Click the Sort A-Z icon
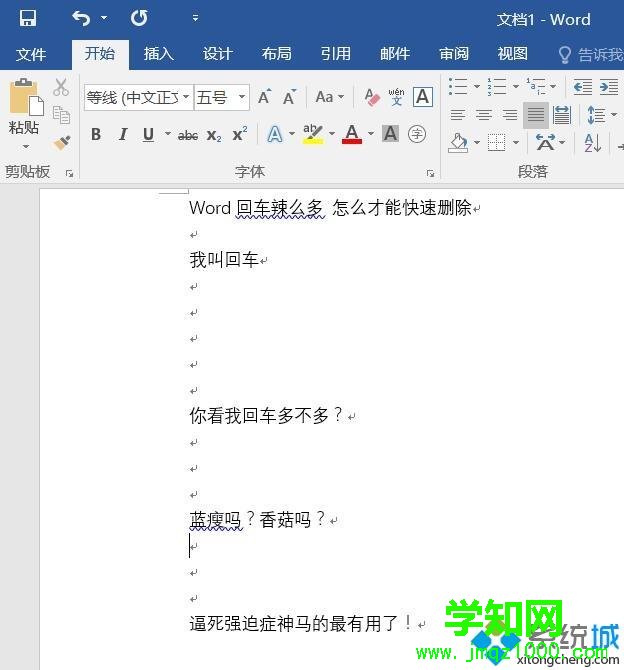Viewport: 624px width, 670px height. 593,142
